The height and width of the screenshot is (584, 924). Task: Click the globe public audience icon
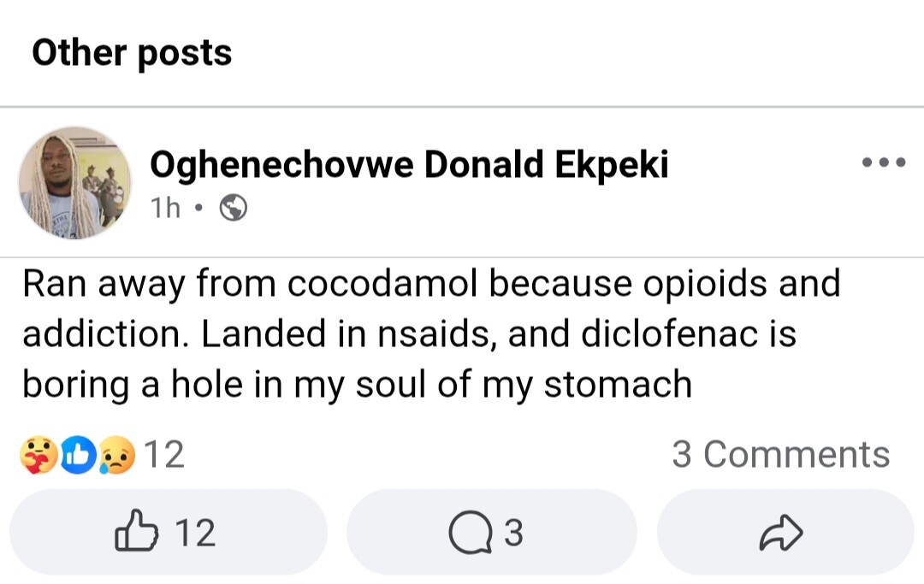coord(234,208)
